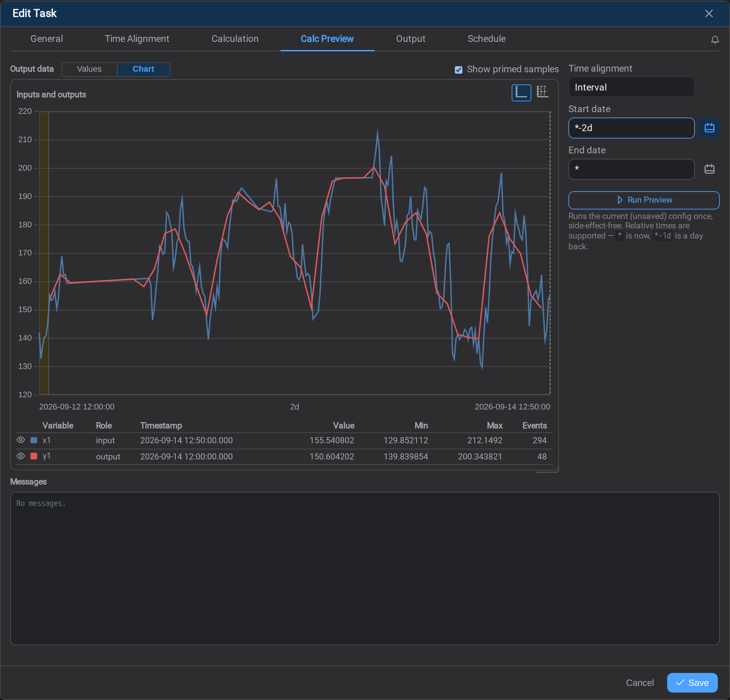This screenshot has width=730, height=700.
Task: Open the Output tab
Action: click(410, 39)
